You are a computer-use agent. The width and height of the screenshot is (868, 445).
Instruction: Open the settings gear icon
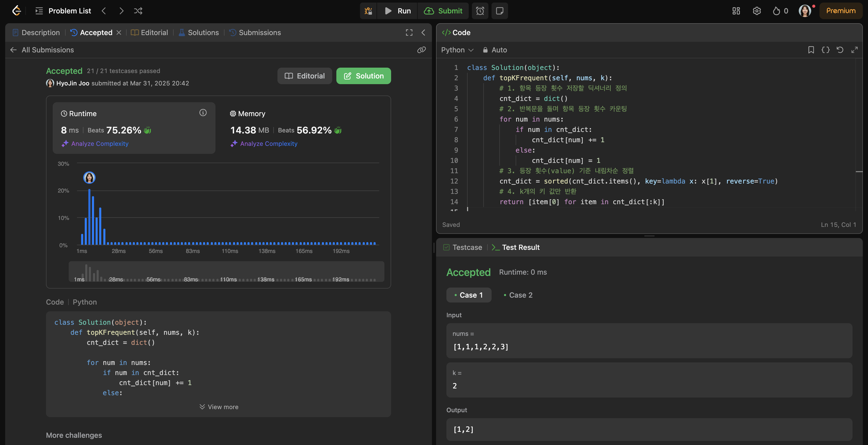(757, 11)
